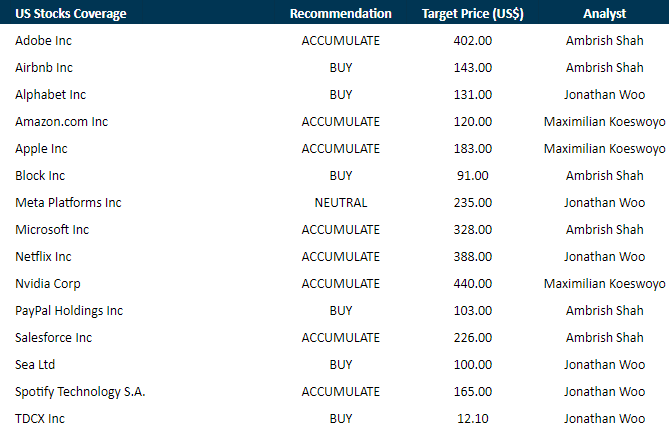Select the Meta Platforms Inc entry
The image size is (669, 429).
click(68, 203)
